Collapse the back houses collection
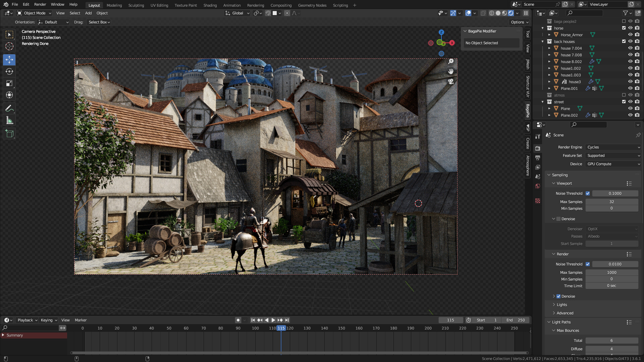 click(543, 42)
